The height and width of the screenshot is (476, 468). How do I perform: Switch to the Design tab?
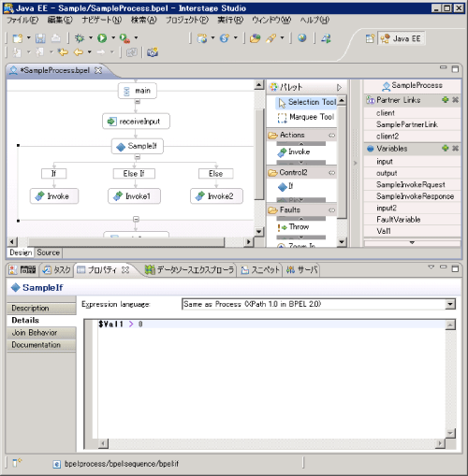21,252
